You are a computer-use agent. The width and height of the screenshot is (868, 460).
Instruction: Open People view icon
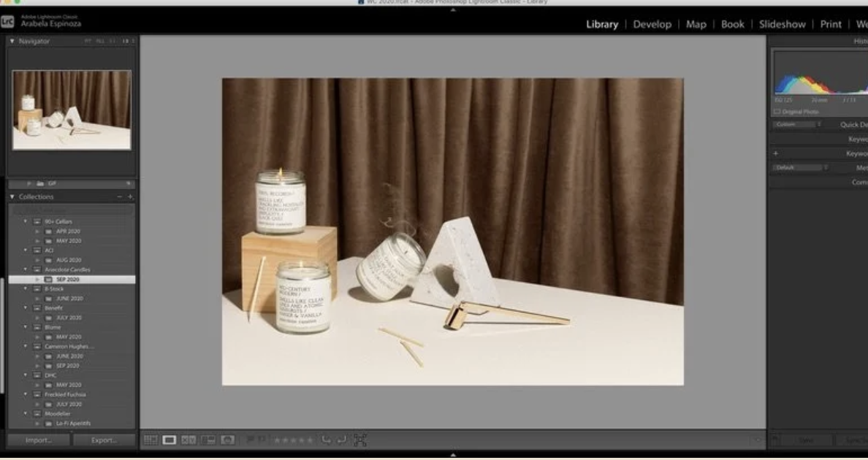coord(227,440)
